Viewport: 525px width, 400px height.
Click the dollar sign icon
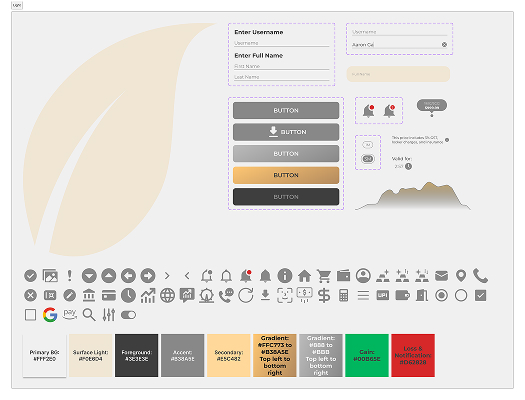click(x=324, y=296)
